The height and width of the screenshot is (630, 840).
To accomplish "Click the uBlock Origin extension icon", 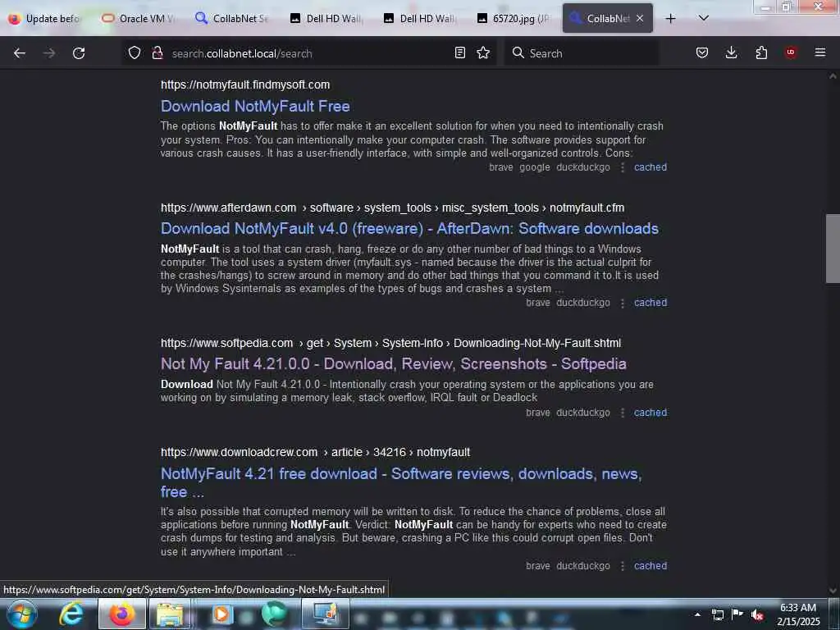I will coord(790,52).
